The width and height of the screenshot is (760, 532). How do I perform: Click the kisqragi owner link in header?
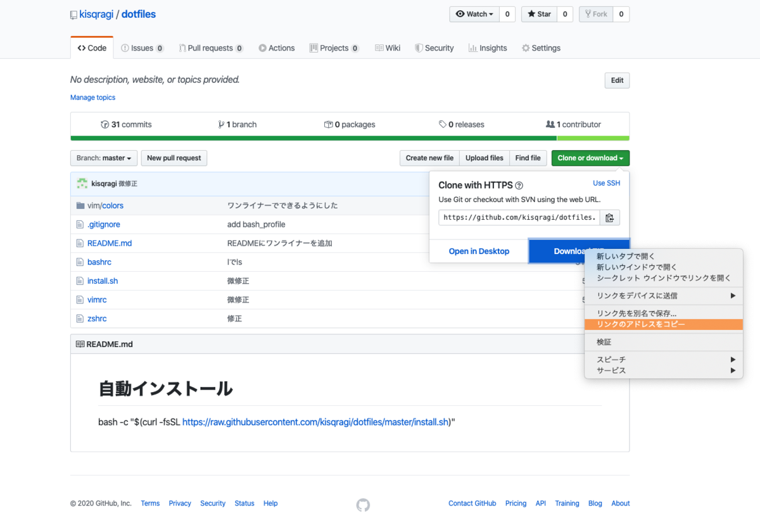click(x=96, y=15)
